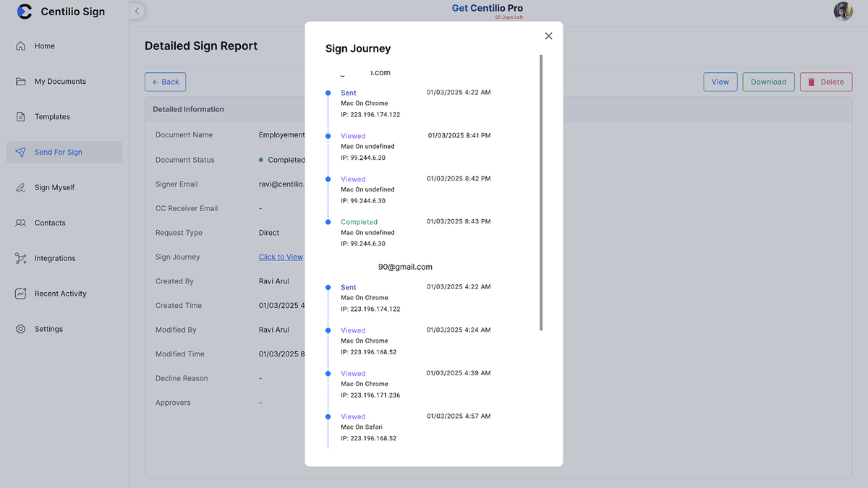This screenshot has height=488, width=868.
Task: Click the red Delete button
Action: click(825, 82)
